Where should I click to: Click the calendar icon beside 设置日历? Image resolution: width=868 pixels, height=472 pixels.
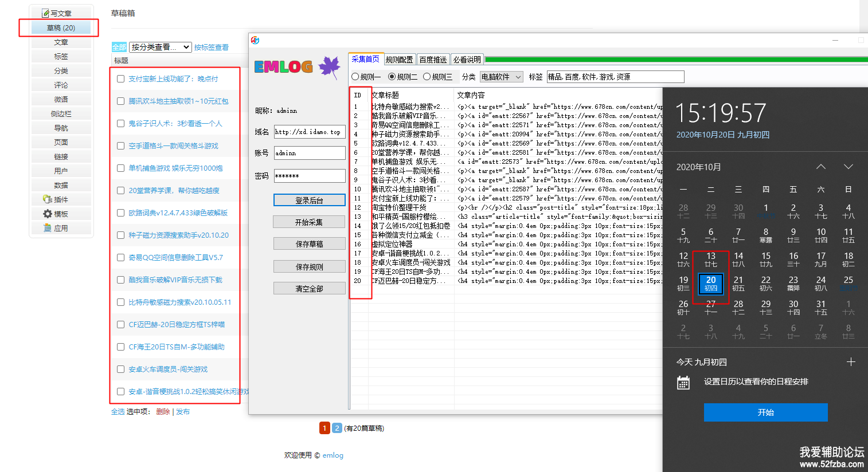(683, 383)
